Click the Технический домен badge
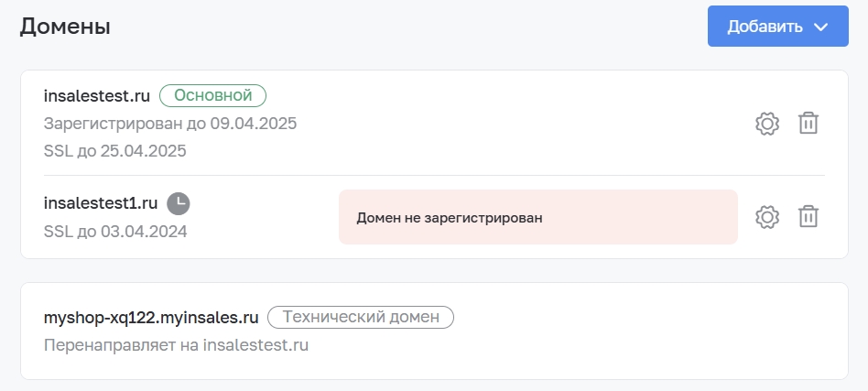868x391 pixels. point(361,318)
